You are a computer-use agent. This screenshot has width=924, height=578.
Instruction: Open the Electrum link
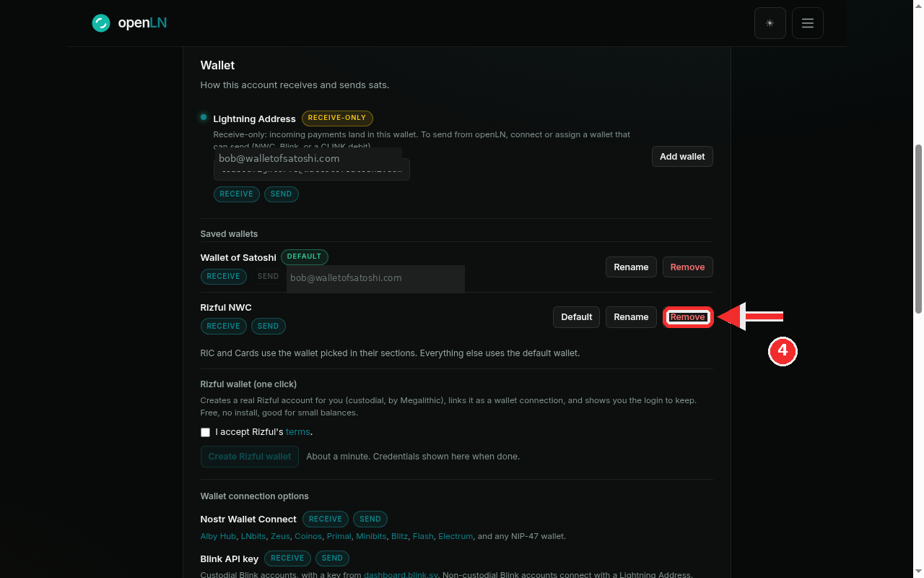pos(456,536)
